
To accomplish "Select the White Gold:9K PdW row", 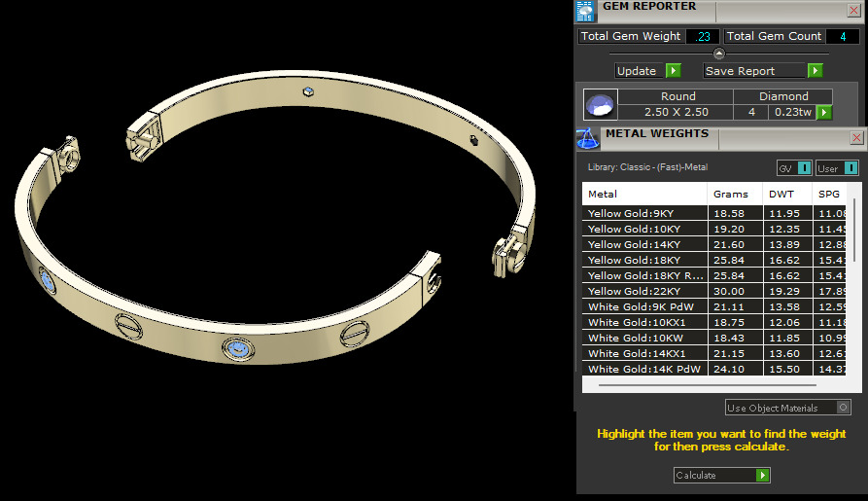I will (714, 306).
